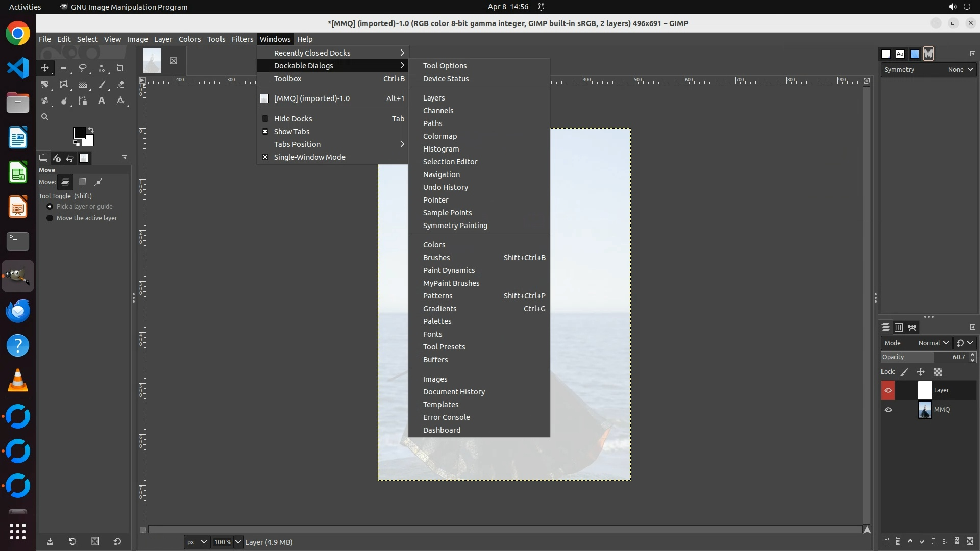Open the Filters menu

(x=242, y=39)
